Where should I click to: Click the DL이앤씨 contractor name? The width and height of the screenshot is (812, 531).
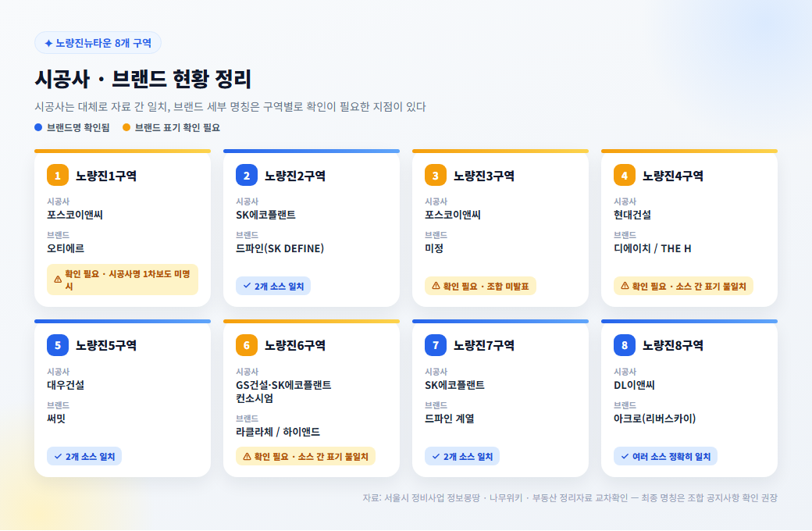pyautogui.click(x=634, y=386)
